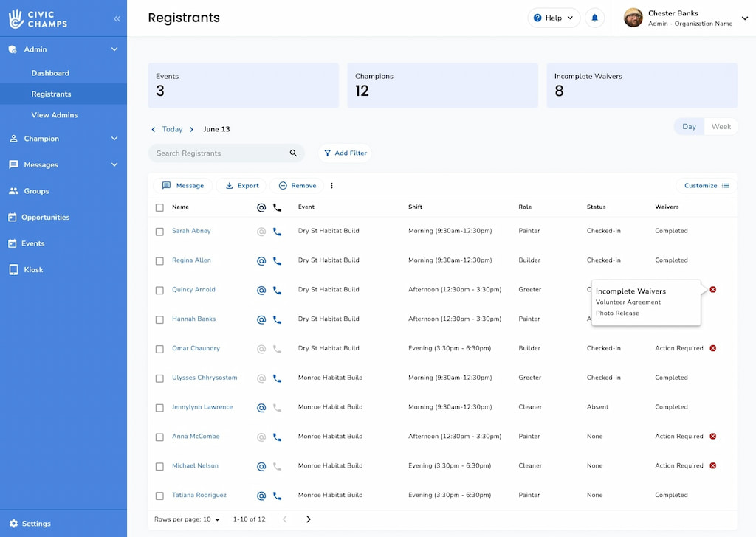Image resolution: width=756 pixels, height=537 pixels.
Task: Click the phone icon for Sarah Abney
Action: [x=277, y=231]
